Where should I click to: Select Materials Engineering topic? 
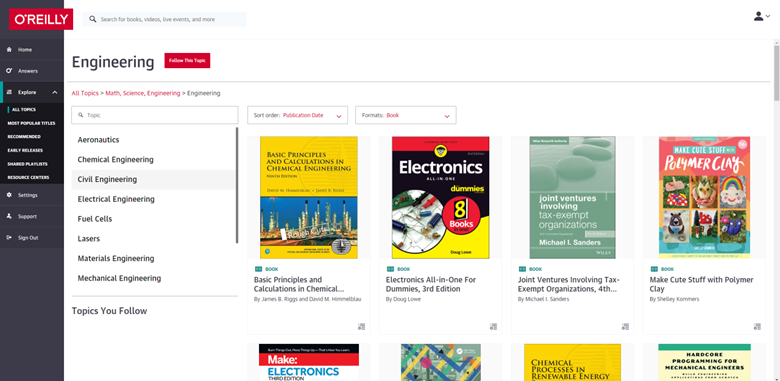(116, 259)
